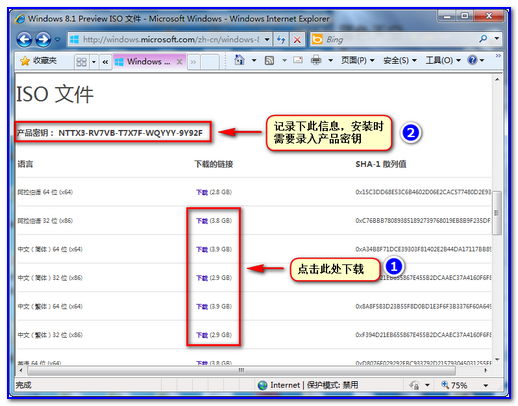Click the SHA-1 hash starting 0xC76BBB78
This screenshot has width=518, height=406.
click(423, 221)
